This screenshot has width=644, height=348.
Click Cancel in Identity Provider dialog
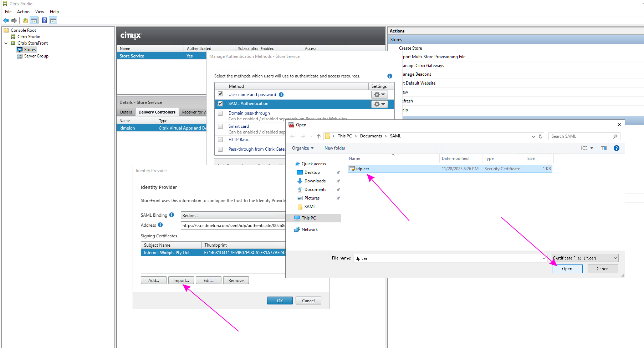pyautogui.click(x=308, y=301)
